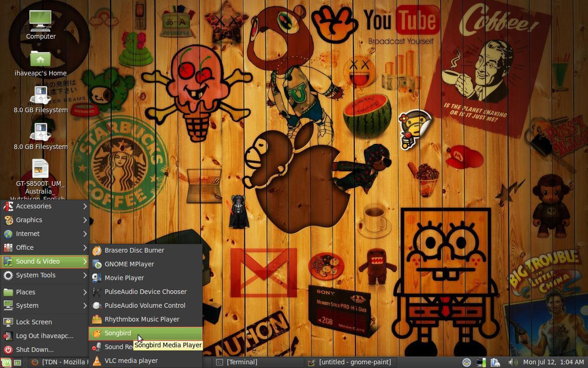
Task: Expand the Graphics submenu arrow
Action: pyautogui.click(x=85, y=220)
